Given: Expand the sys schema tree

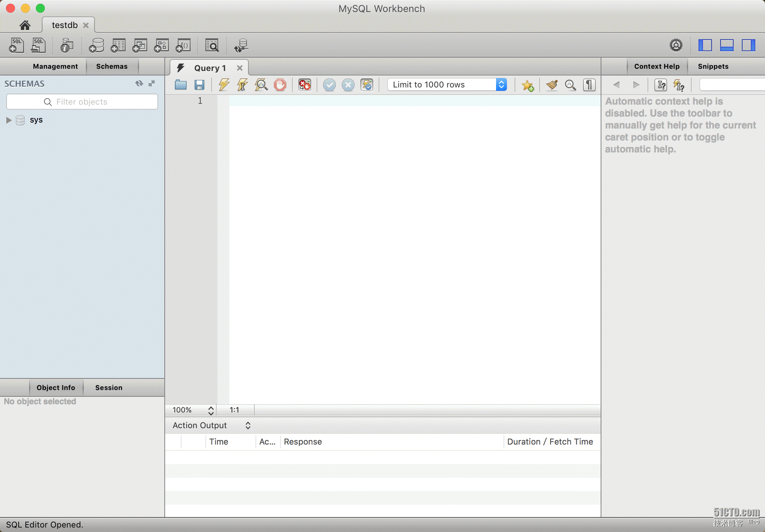Looking at the screenshot, I should pyautogui.click(x=9, y=120).
